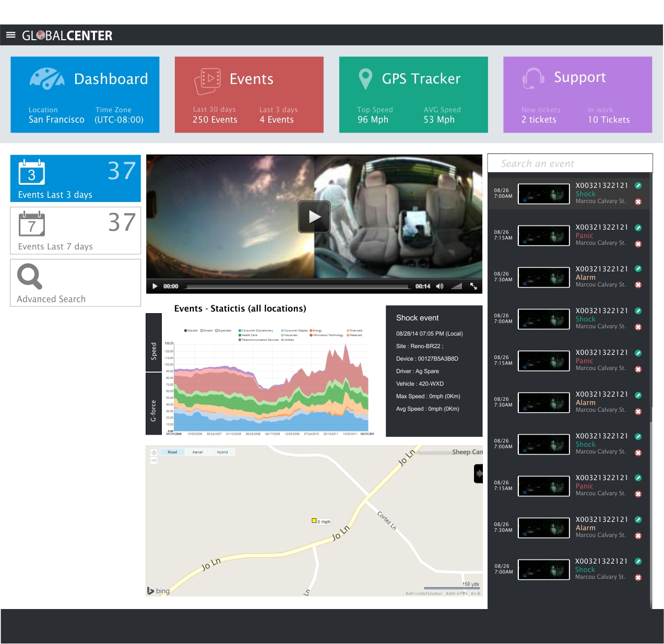Screen dimensions: 664x644
Task: Toggle Health Care series in chart legend
Action: pos(248,335)
